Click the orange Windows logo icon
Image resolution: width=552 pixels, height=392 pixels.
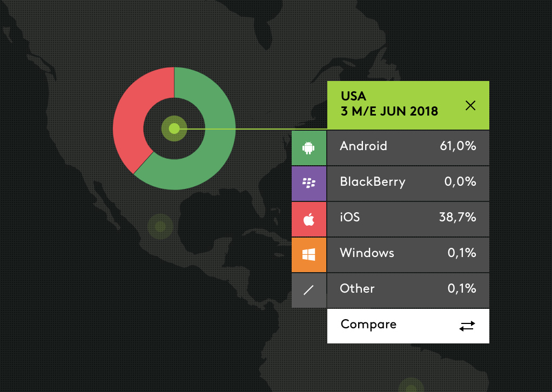(309, 254)
